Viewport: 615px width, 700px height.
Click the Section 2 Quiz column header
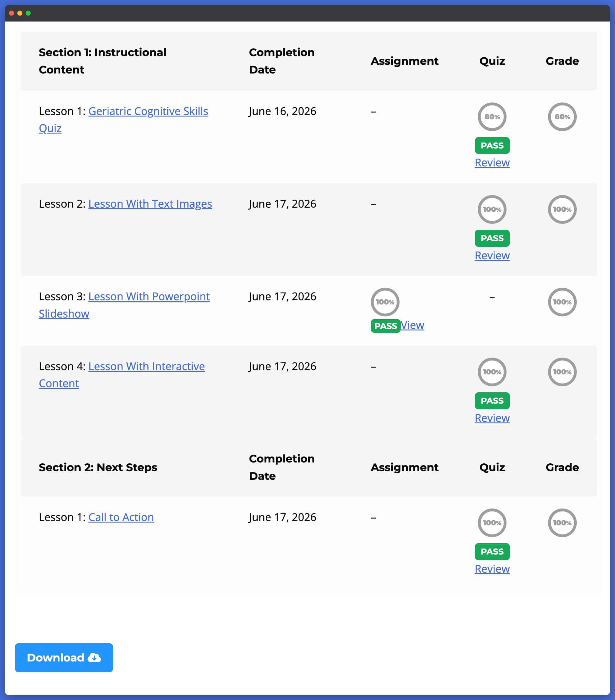(x=492, y=468)
